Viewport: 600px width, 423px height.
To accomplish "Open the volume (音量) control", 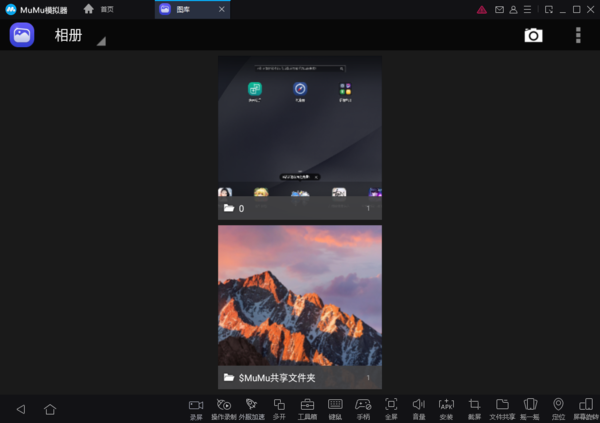I will (419, 406).
